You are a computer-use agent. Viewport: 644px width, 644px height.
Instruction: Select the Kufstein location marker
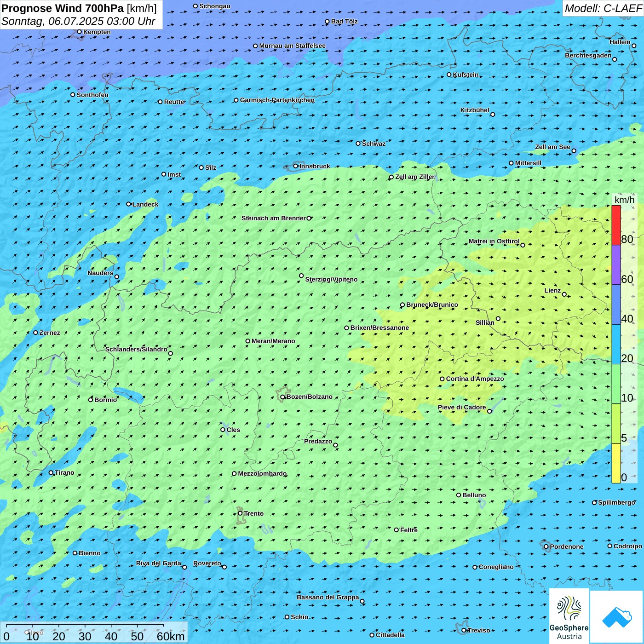click(449, 75)
